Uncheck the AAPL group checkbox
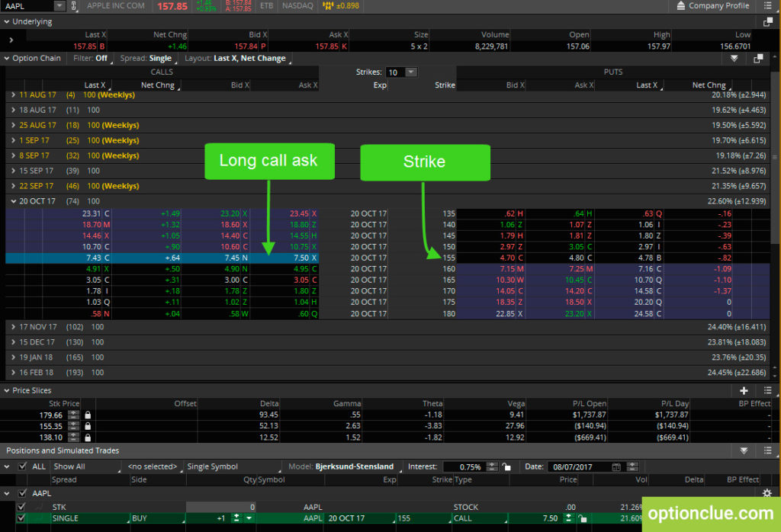This screenshot has height=532, width=781. point(23,493)
